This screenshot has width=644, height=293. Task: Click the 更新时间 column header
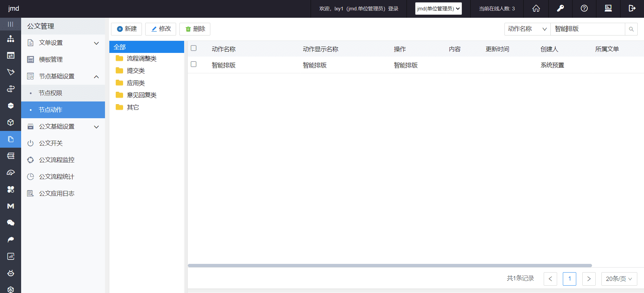click(497, 49)
